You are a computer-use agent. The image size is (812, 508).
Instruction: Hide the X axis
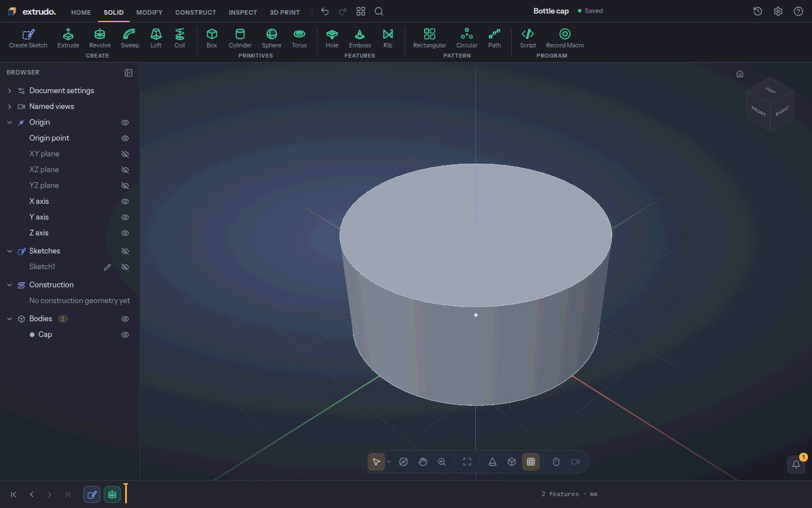[125, 202]
